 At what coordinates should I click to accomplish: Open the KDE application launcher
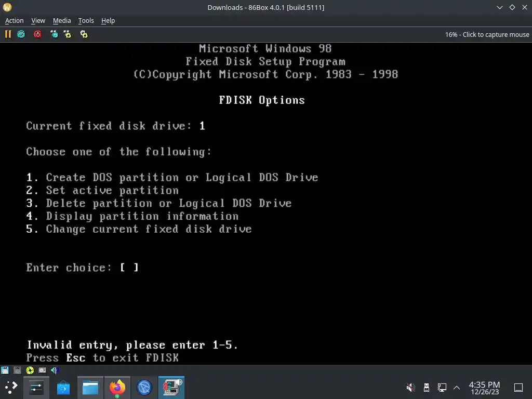pos(11,388)
